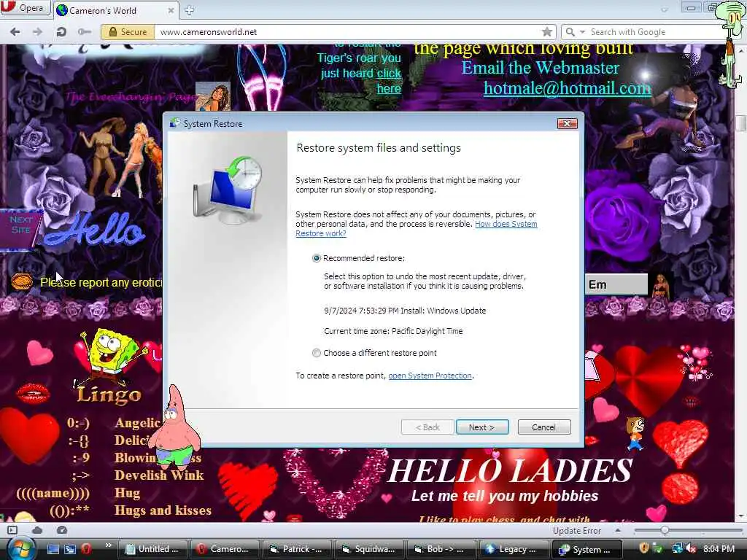
Task: Open the password key wand icon
Action: (x=84, y=32)
